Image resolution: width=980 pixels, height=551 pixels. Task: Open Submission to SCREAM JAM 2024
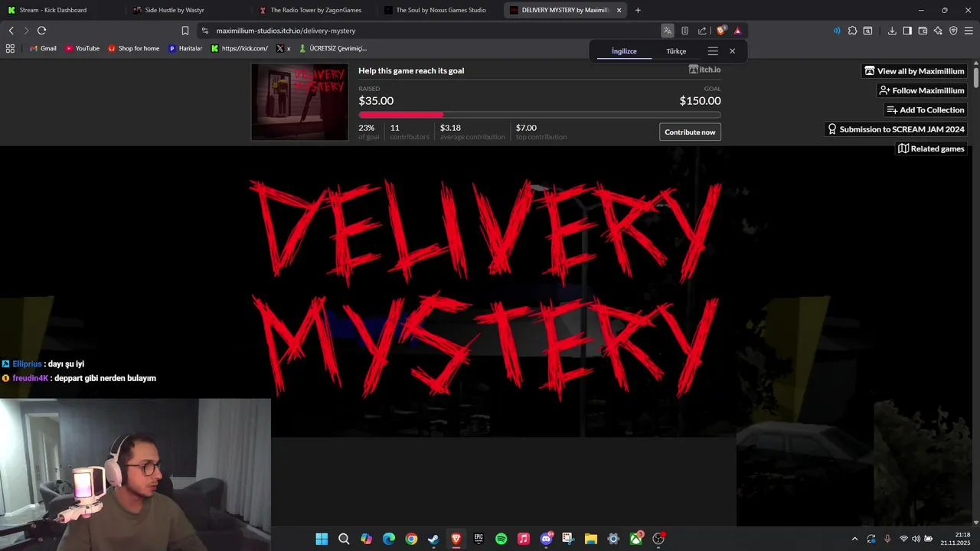(x=895, y=129)
